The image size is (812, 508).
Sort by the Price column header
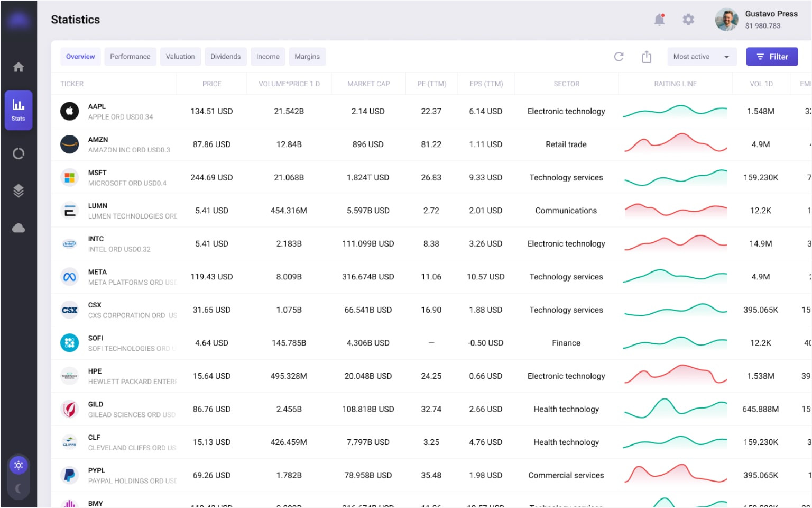[211, 84]
